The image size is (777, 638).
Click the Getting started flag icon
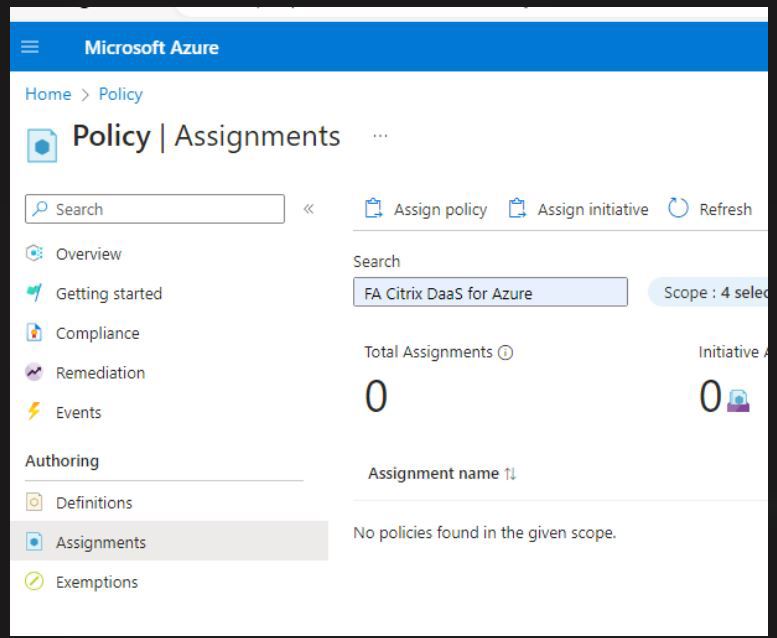pos(34,293)
